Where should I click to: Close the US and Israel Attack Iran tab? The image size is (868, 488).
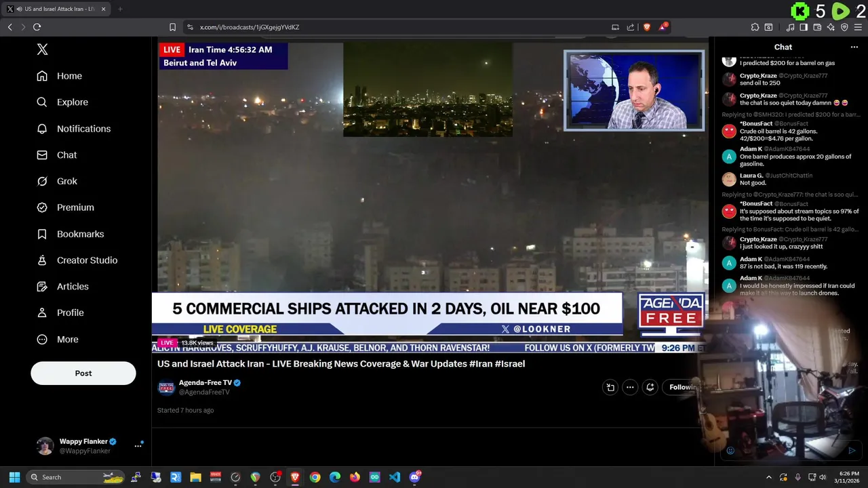tap(104, 9)
